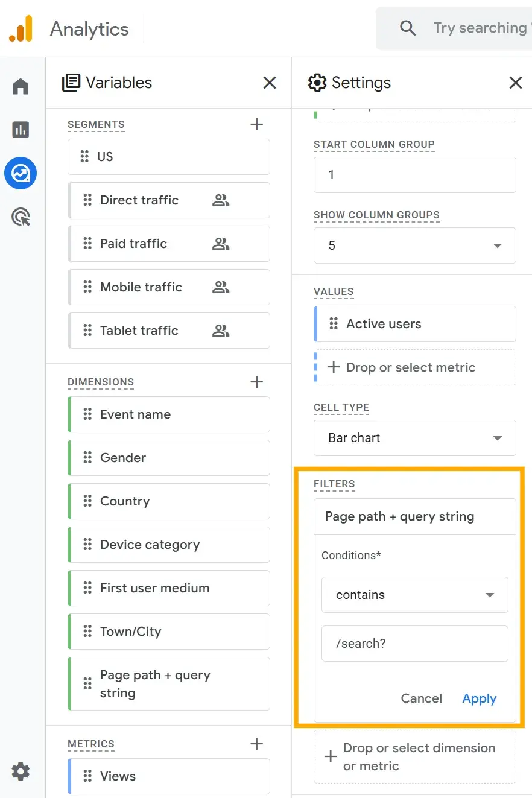
Task: Add a new dimension with plus icon
Action: [x=256, y=382]
